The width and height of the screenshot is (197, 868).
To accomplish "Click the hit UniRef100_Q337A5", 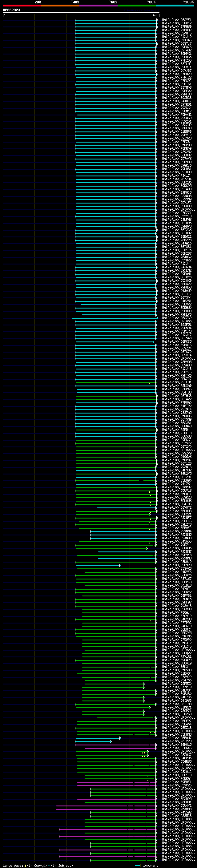I will coord(177,413).
